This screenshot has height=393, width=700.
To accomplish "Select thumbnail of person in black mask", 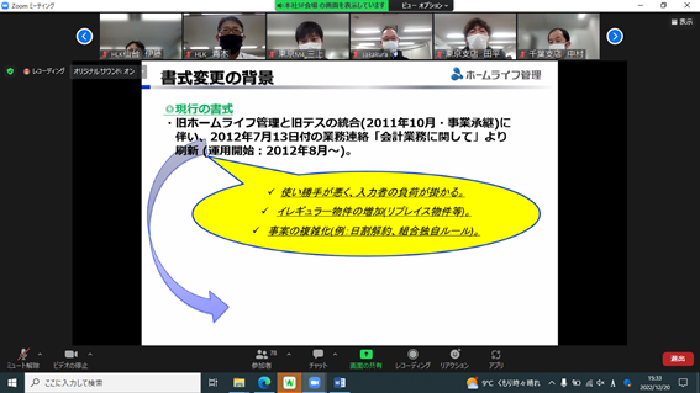I will 225,36.
